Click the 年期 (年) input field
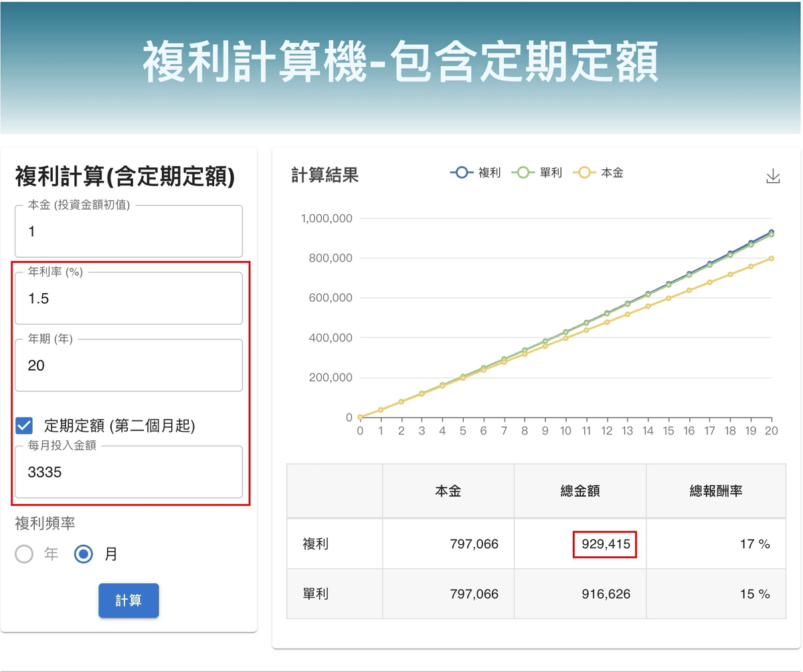Viewport: 803px width, 672px height. 128,365
